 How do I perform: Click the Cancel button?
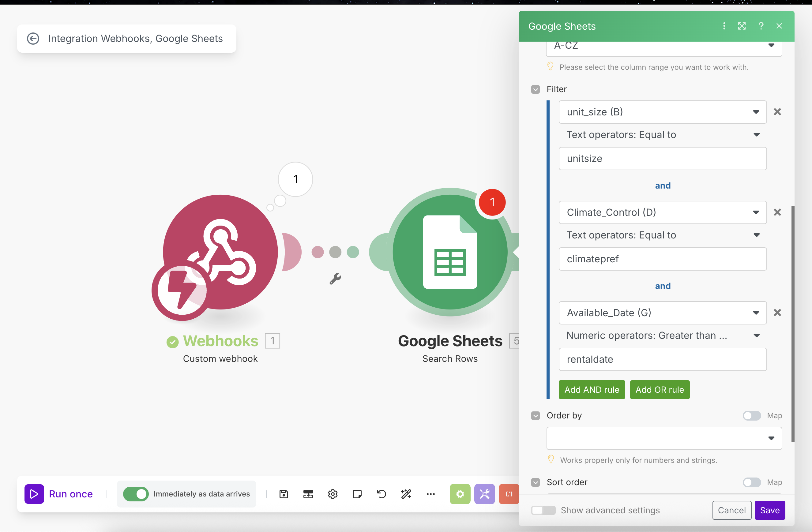tap(731, 510)
